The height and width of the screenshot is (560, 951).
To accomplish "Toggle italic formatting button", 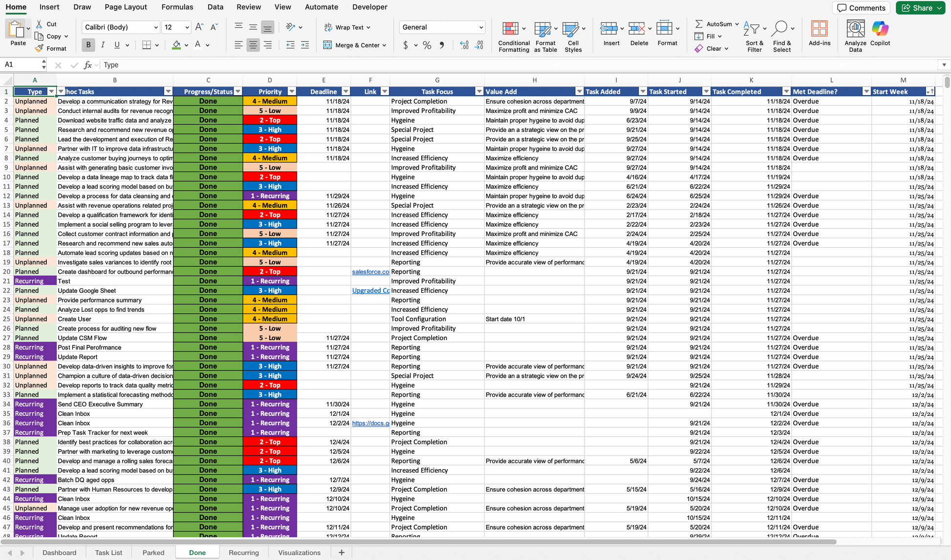I will [x=103, y=45].
